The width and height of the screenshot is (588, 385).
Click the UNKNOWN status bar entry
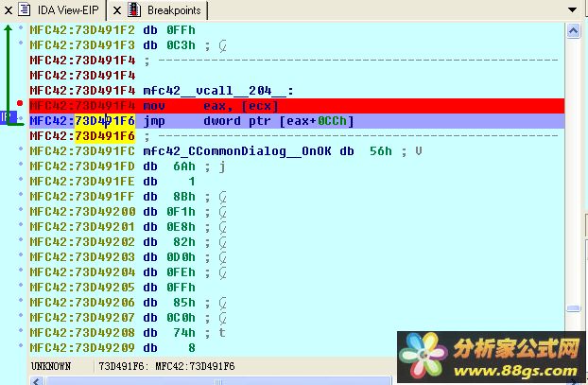[51, 366]
